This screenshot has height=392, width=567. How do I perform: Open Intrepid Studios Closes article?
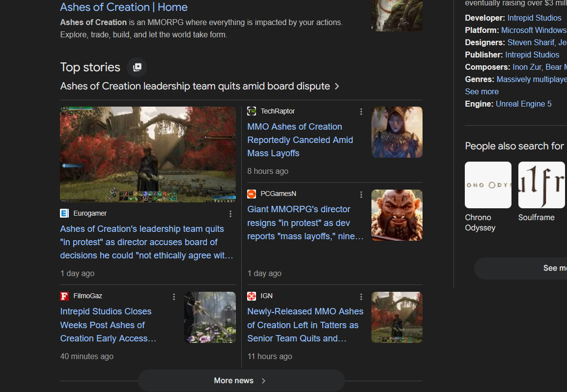(x=108, y=325)
